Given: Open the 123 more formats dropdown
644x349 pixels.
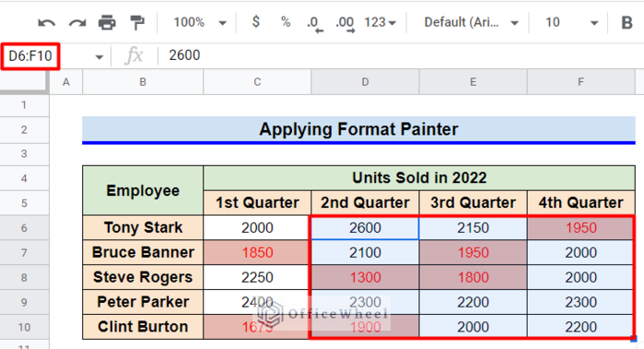Looking at the screenshot, I should (x=380, y=22).
